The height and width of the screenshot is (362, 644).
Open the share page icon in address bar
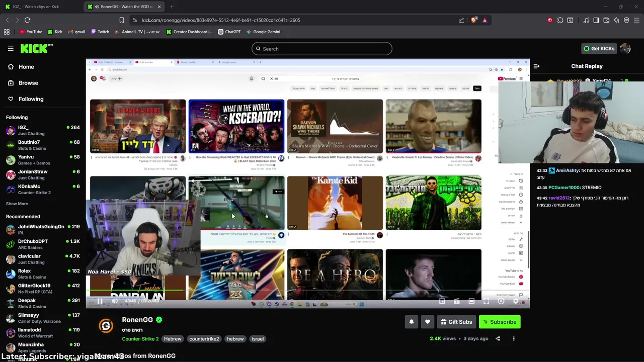[x=461, y=20]
